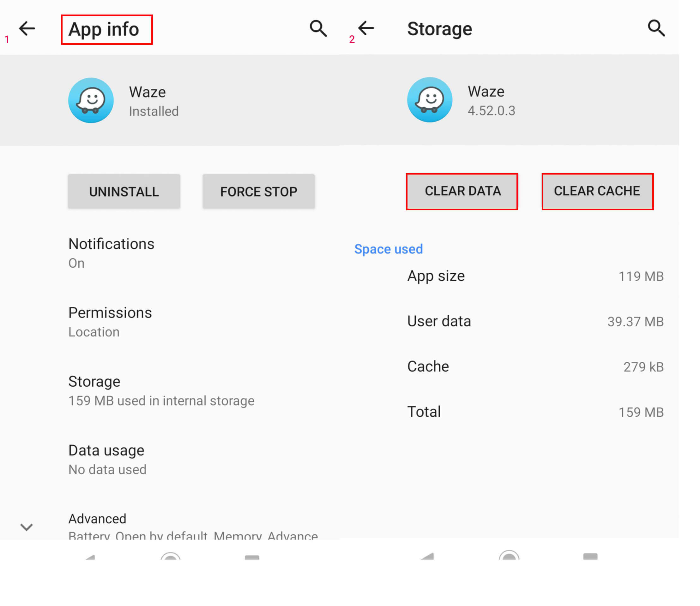Tap the recents button under App info
700x606 pixels.
252,557
